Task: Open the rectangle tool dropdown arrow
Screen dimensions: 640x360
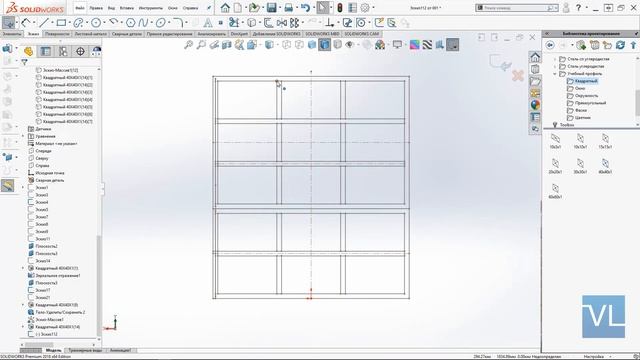Action: click(69, 23)
